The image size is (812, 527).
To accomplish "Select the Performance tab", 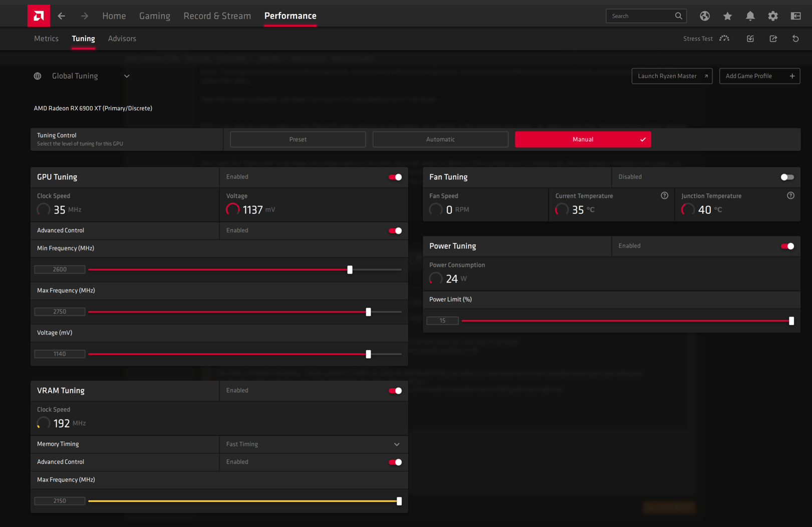I will [x=291, y=16].
